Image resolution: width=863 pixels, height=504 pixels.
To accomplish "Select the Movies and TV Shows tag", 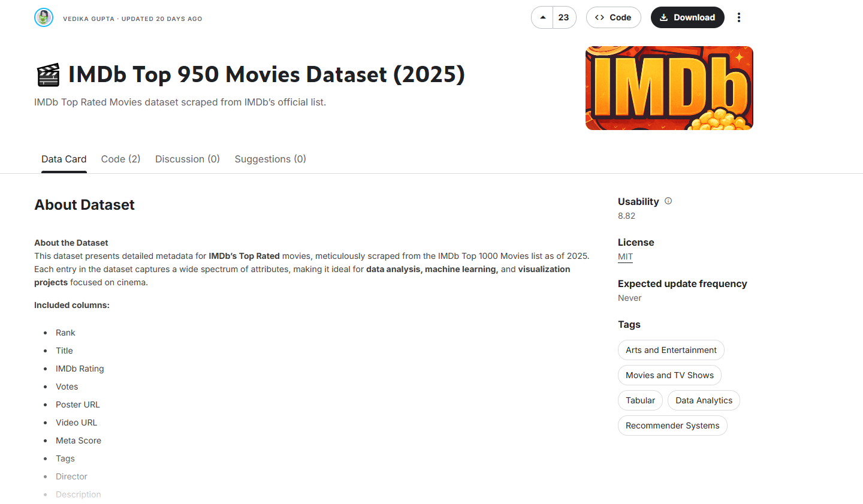I will click(669, 375).
